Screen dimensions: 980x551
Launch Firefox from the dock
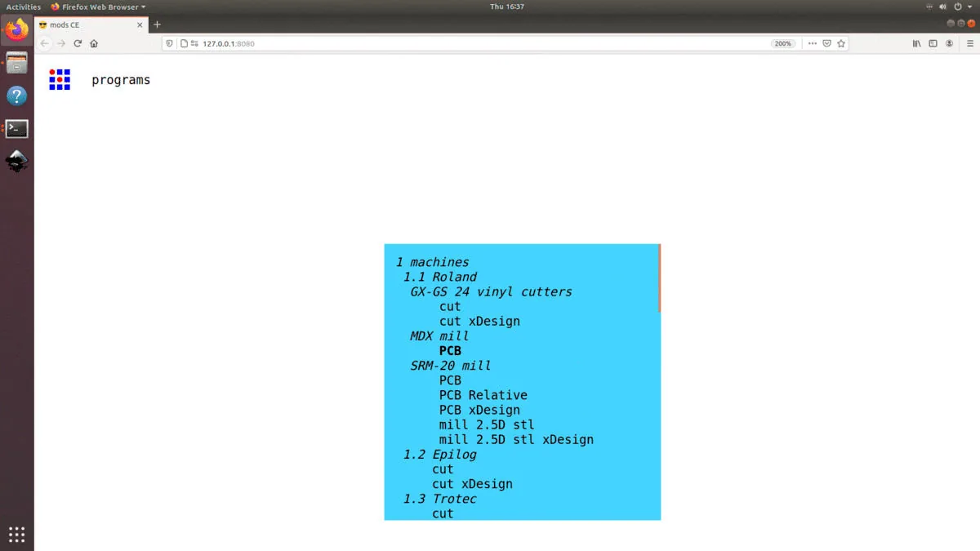pos(17,30)
